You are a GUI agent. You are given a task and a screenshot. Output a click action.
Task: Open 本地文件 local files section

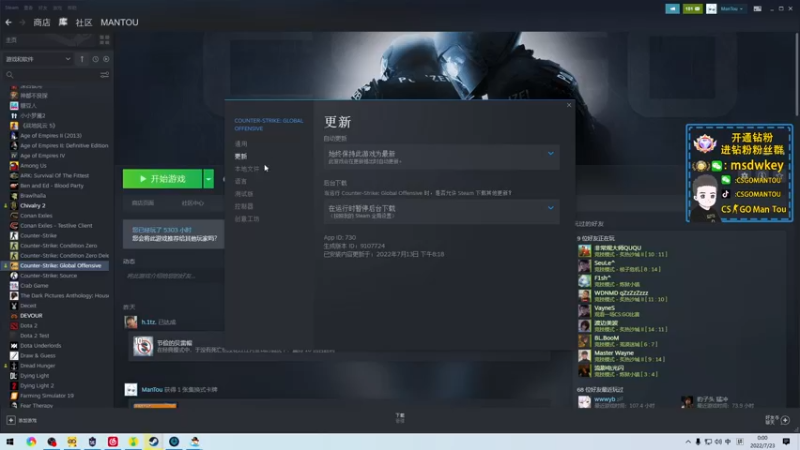[247, 169]
